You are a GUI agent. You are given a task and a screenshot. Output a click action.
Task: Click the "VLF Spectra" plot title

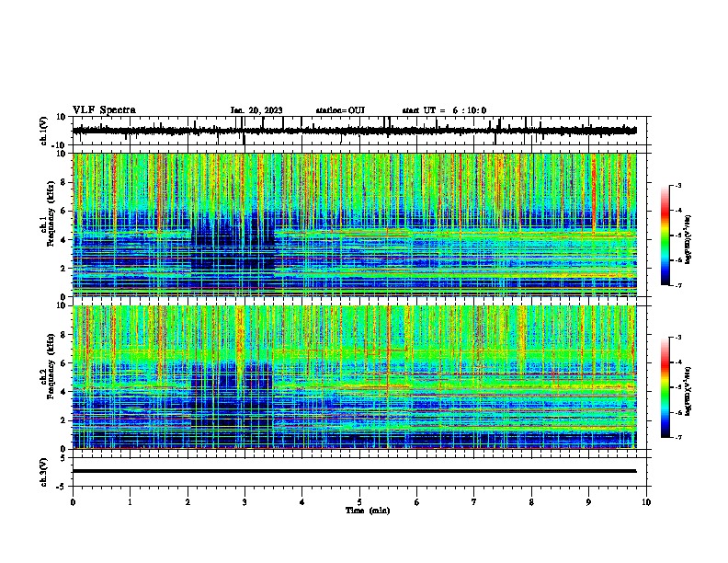[104, 110]
